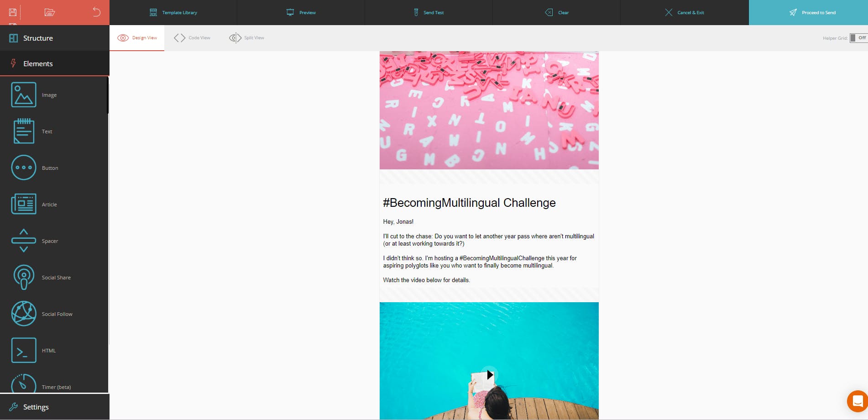The image size is (868, 420).
Task: Pick the Article element icon
Action: pos(24,204)
